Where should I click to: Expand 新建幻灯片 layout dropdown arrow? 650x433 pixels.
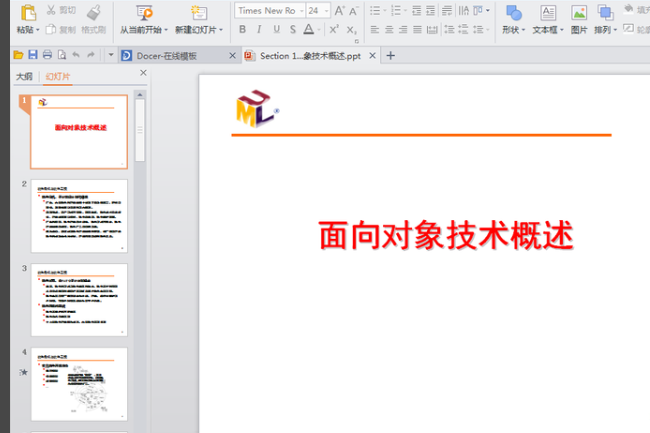coord(221,30)
